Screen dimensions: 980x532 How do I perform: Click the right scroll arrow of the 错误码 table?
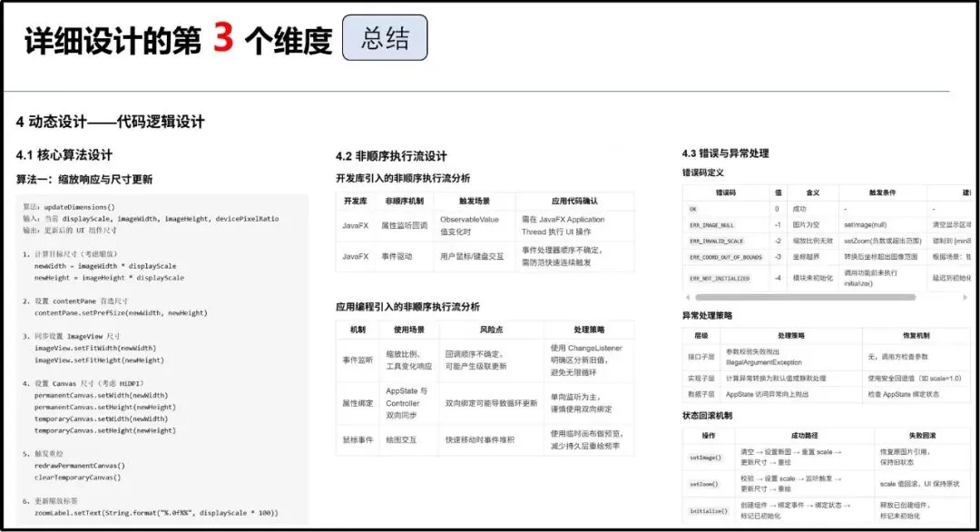965,298
